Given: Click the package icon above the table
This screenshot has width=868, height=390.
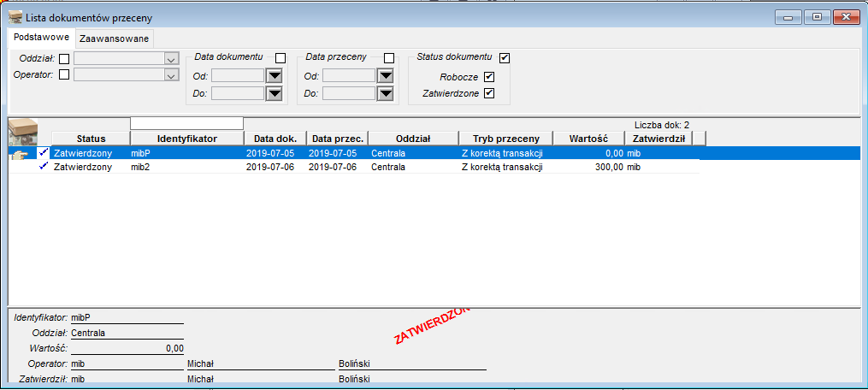Looking at the screenshot, I should pos(23,132).
